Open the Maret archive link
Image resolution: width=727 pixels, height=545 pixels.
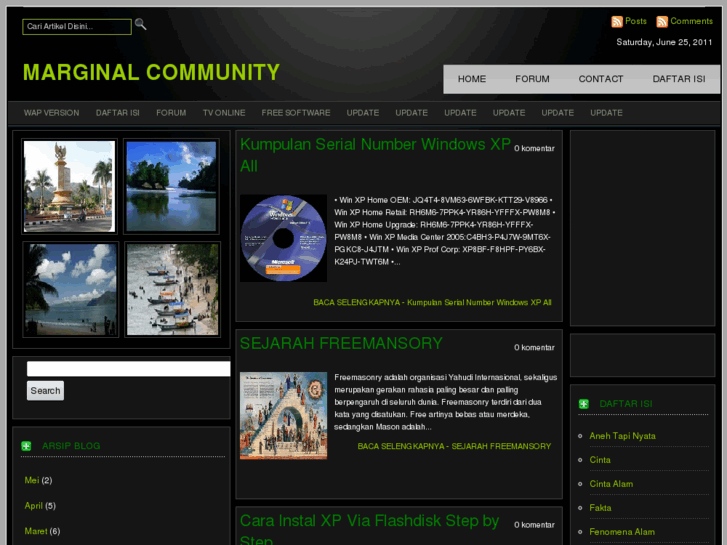pyautogui.click(x=36, y=531)
